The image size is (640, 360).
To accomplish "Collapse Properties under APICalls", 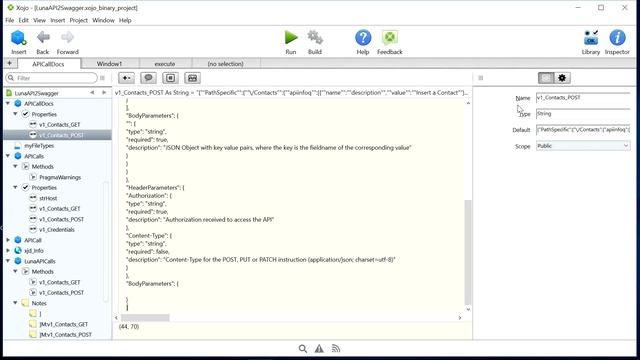I will 16,187.
